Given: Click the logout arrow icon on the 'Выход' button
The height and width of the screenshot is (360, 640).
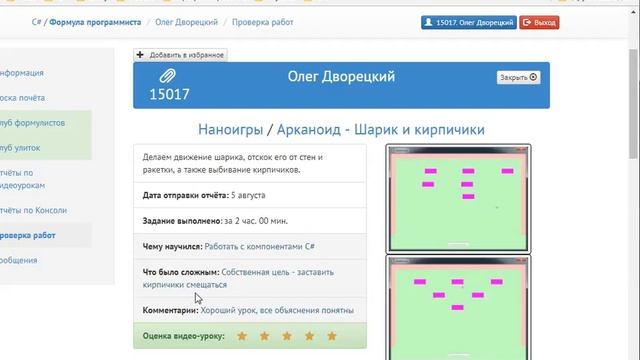Looking at the screenshot, I should click(x=527, y=22).
